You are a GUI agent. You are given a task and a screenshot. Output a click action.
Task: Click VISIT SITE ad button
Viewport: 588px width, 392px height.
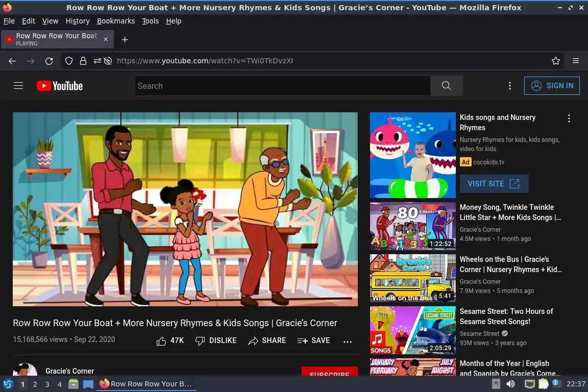point(494,183)
